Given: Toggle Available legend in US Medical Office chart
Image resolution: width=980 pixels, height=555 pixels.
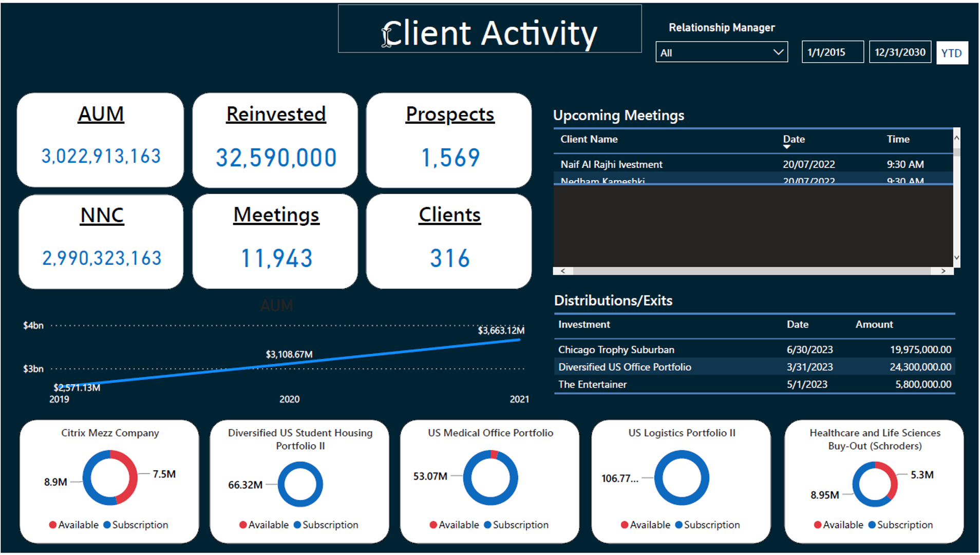Looking at the screenshot, I should (x=454, y=525).
